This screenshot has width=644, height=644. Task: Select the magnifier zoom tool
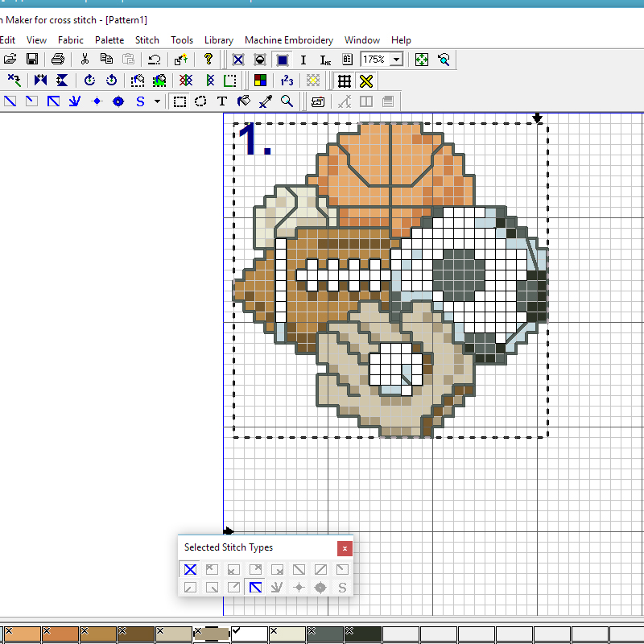coord(287,101)
